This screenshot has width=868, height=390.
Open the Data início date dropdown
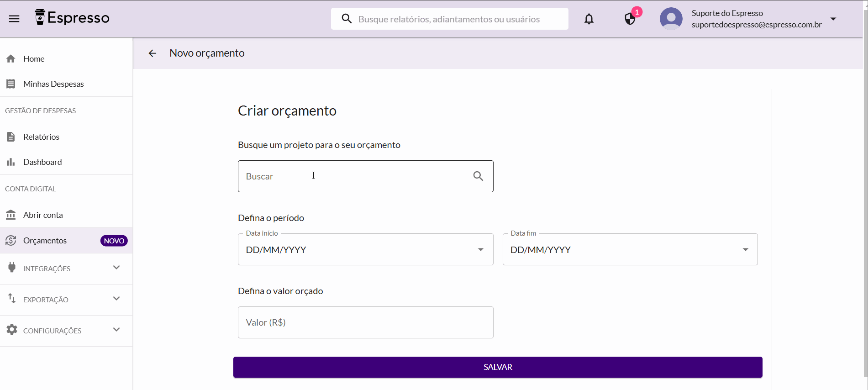coord(481,249)
